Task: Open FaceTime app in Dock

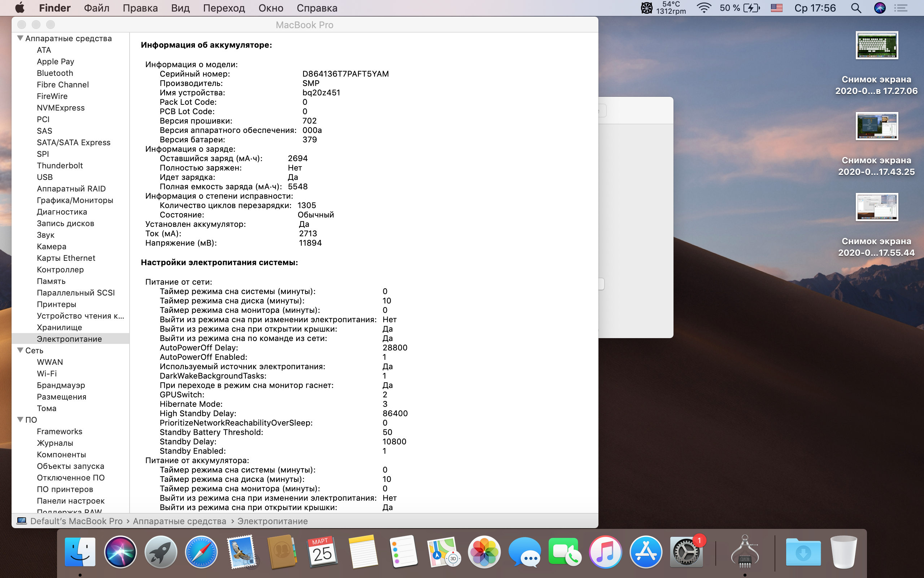Action: coord(565,552)
